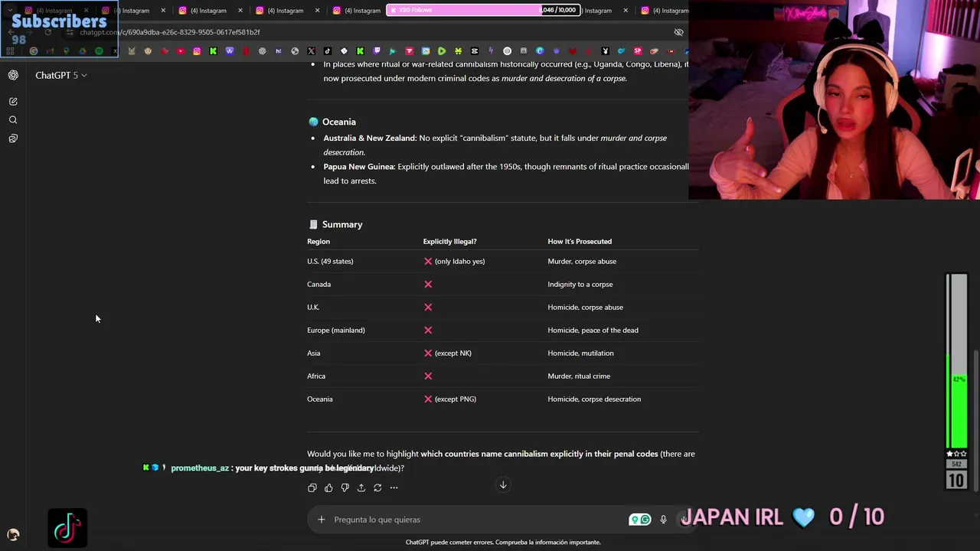Click "Murder, ritual crime" cell
980x551 pixels.
click(x=579, y=376)
